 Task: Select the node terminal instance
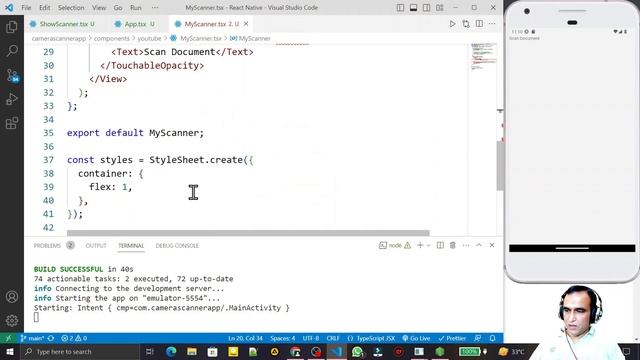394,245
